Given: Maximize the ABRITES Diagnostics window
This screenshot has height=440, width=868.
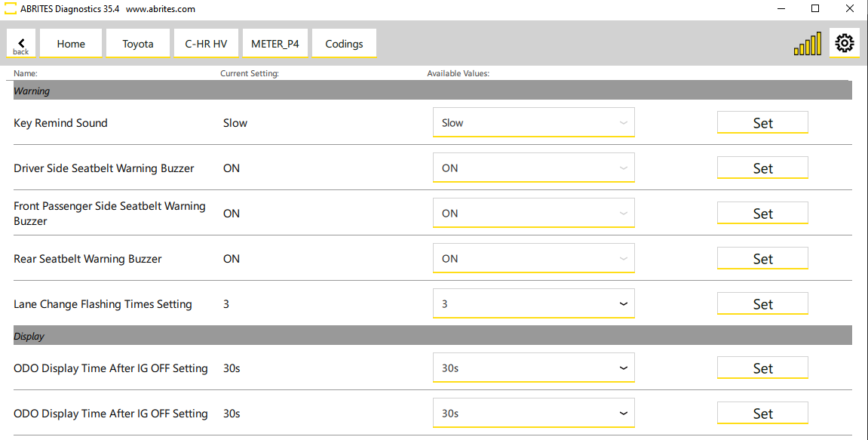Looking at the screenshot, I should [815, 9].
